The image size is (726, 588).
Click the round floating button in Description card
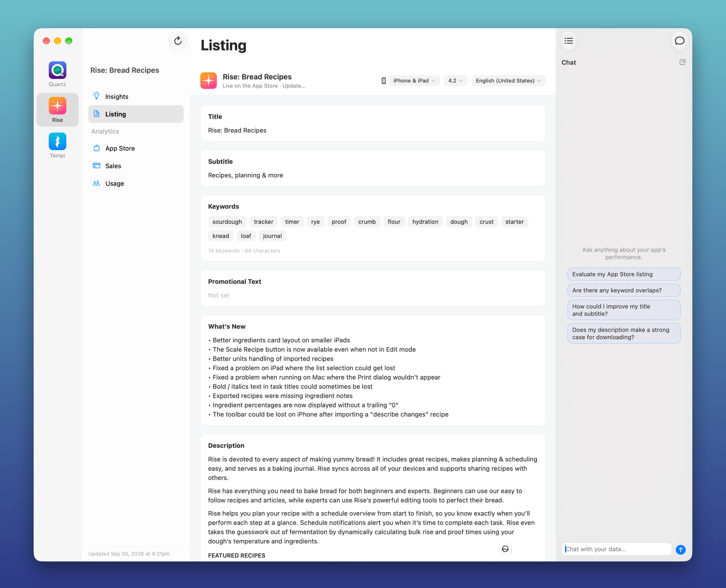click(x=505, y=549)
